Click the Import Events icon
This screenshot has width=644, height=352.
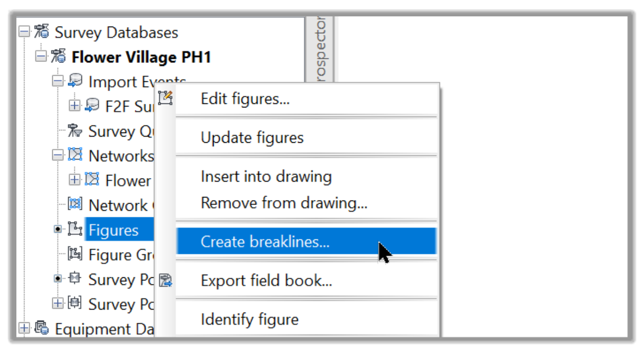pos(75,81)
